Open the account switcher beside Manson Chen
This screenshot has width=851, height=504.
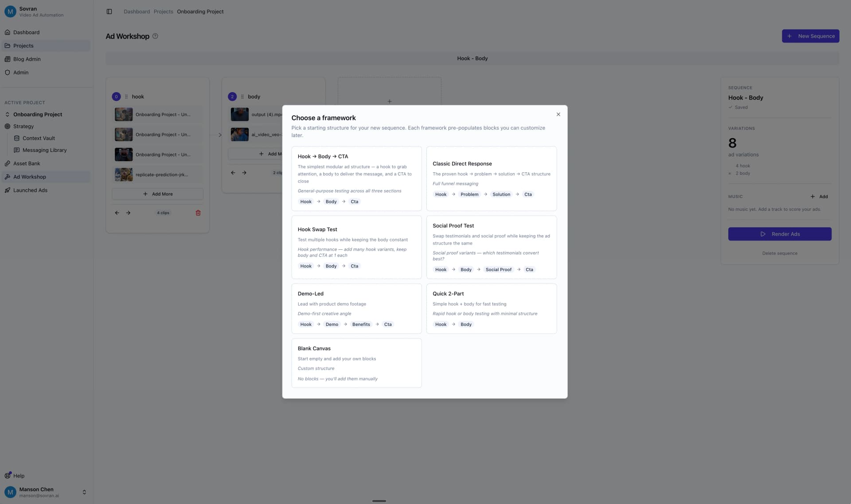[84, 492]
